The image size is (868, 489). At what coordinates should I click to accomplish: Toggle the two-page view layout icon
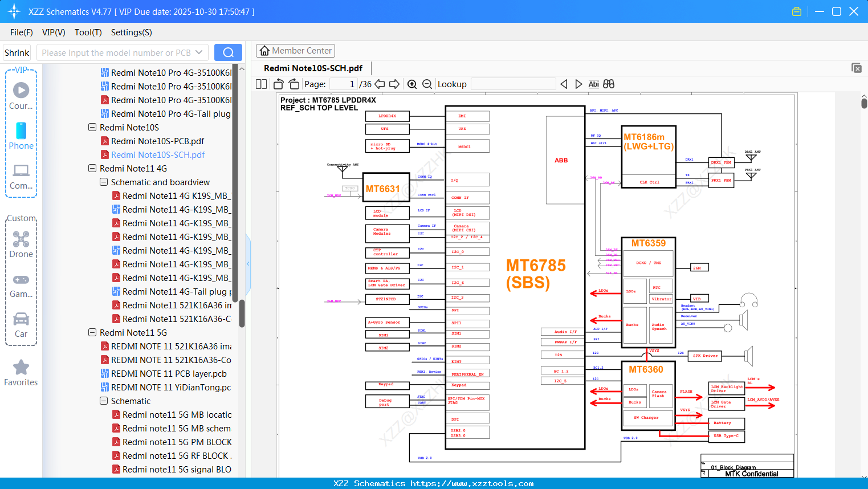[262, 84]
